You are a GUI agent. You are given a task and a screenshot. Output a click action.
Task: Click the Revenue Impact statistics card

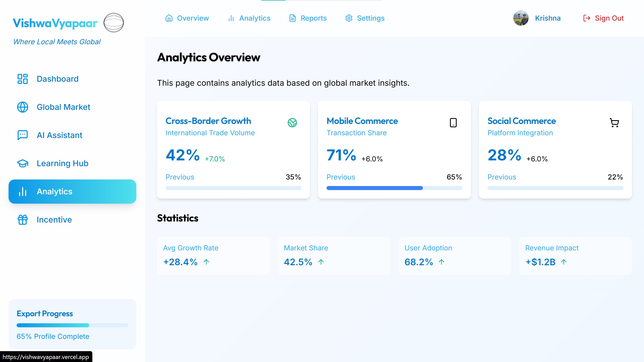[x=575, y=255]
